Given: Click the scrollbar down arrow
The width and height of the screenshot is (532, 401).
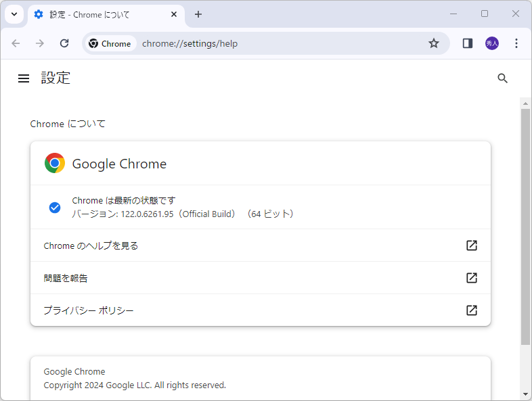Looking at the screenshot, I should point(525,394).
